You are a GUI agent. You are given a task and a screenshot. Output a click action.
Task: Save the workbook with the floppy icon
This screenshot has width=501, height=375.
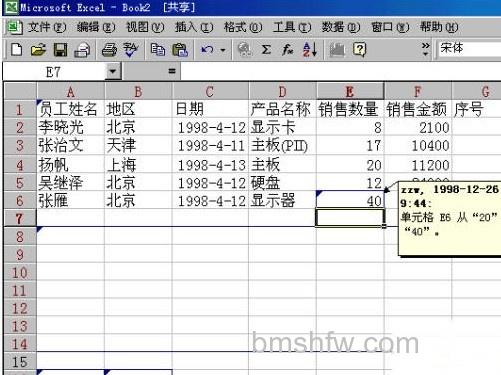coord(60,50)
